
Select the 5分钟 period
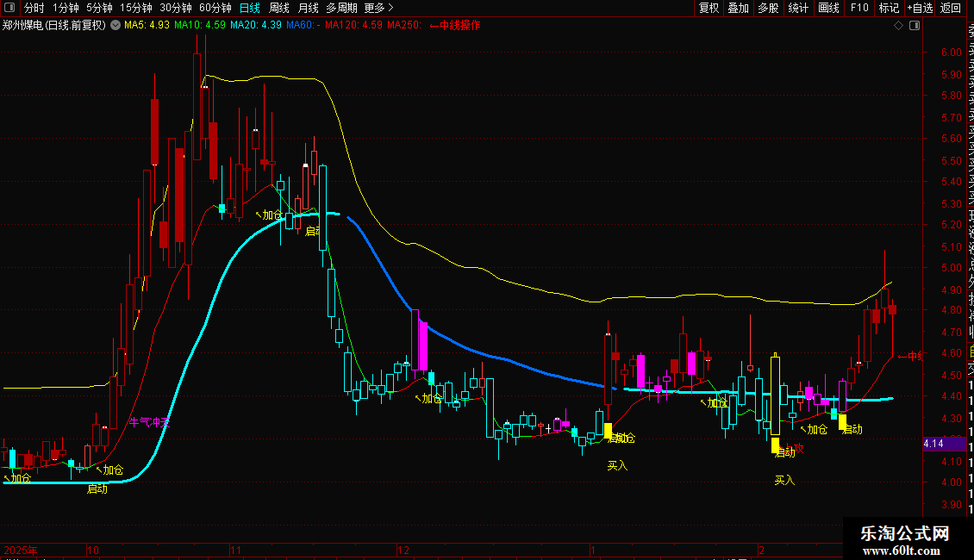click(x=99, y=8)
